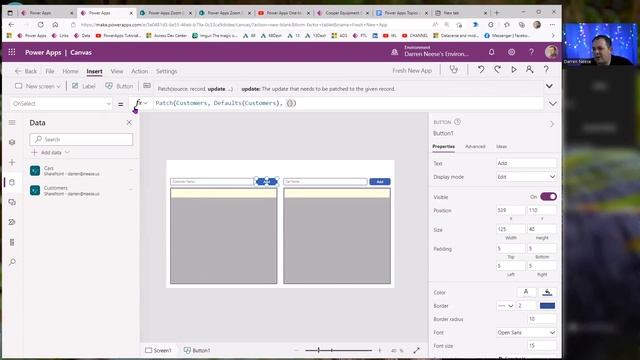Switch to the Advanced properties tab
The height and width of the screenshot is (360, 640).
pyautogui.click(x=475, y=146)
